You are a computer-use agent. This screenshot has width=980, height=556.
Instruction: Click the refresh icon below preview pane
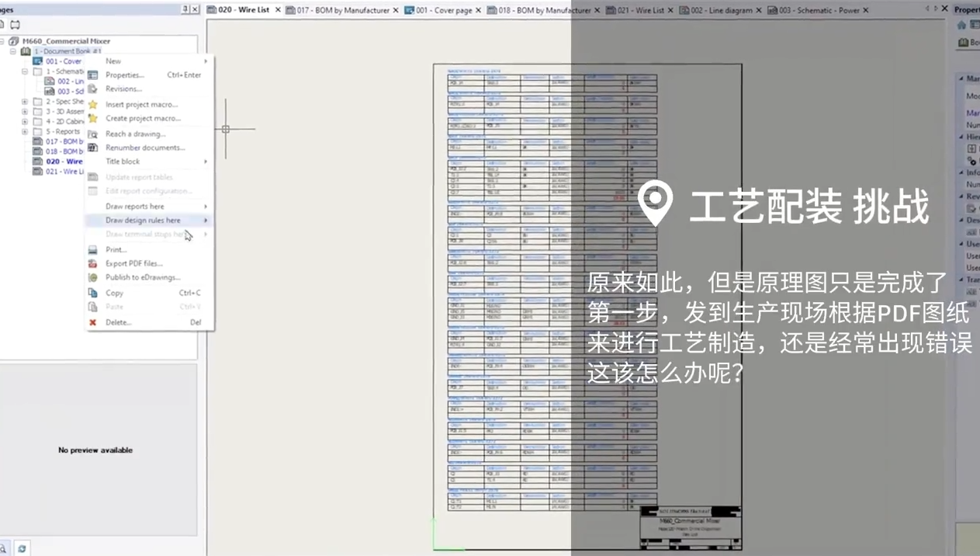tap(22, 548)
